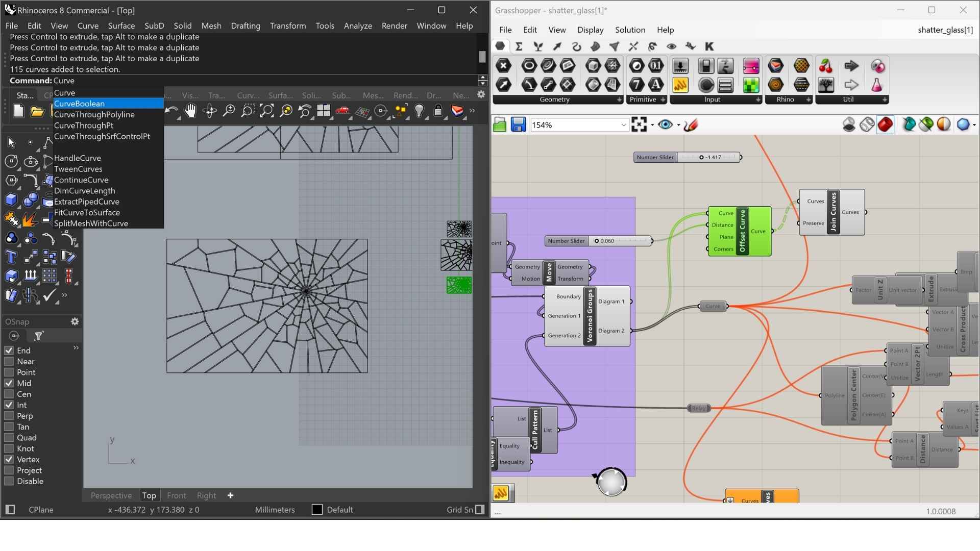Click the CPlane status bar button
Viewport: 980px width, 551px height.
[41, 510]
